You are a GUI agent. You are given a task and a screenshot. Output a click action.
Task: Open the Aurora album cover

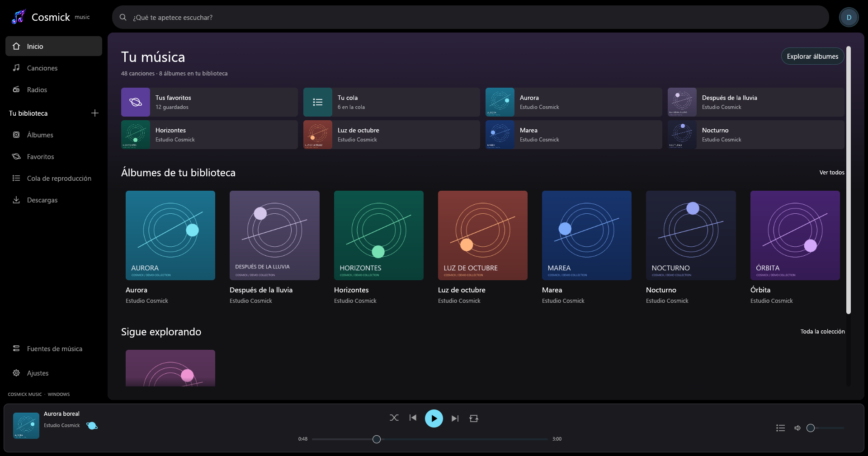coord(170,235)
